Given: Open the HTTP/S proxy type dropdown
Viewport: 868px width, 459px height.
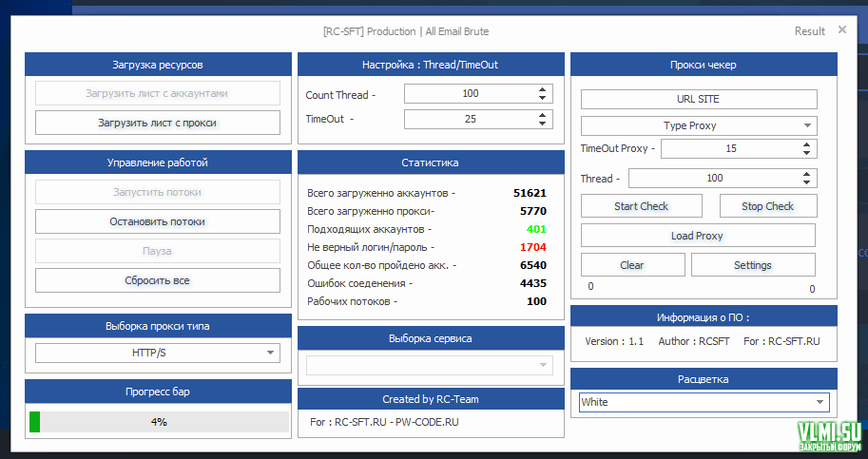Looking at the screenshot, I should [x=157, y=354].
